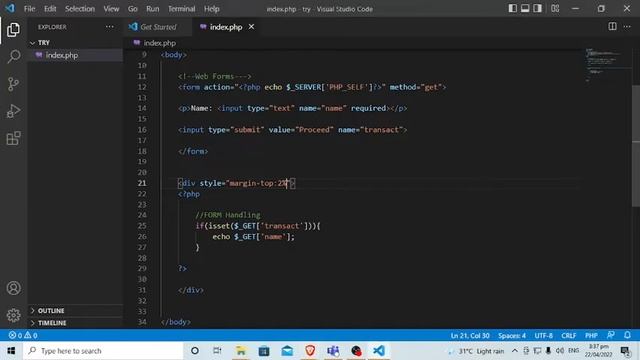Toggle bottom panel layout icon

pos(525,9)
